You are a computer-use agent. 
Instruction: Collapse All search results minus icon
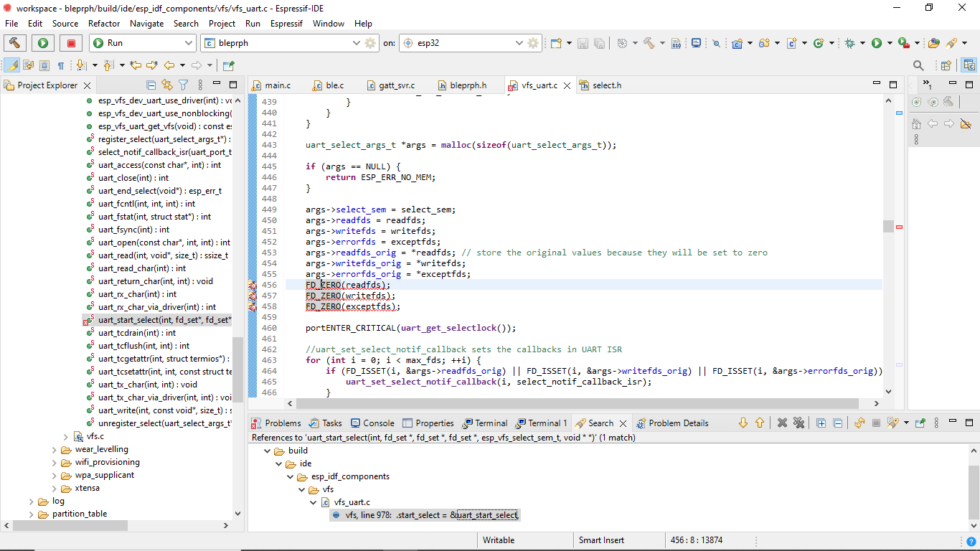837,423
